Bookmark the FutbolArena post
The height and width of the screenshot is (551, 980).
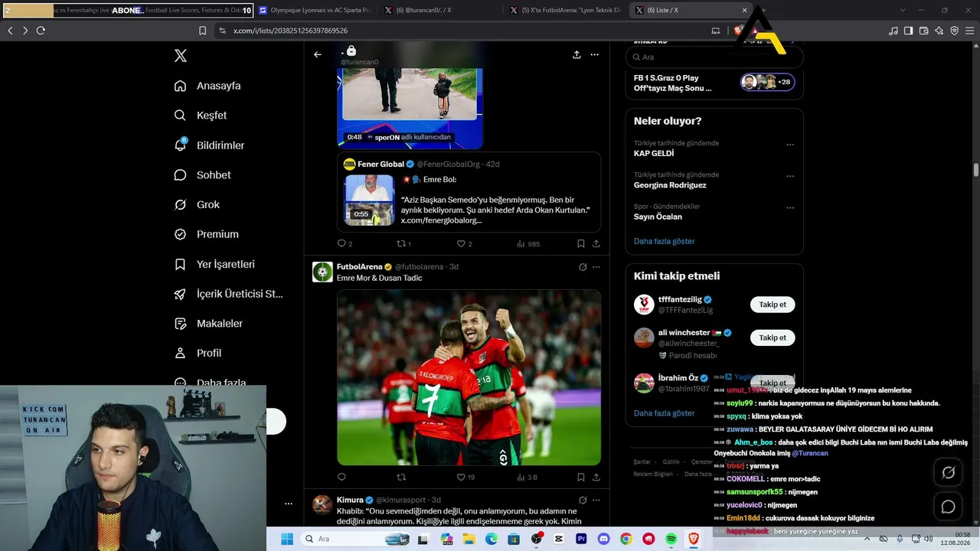click(581, 477)
